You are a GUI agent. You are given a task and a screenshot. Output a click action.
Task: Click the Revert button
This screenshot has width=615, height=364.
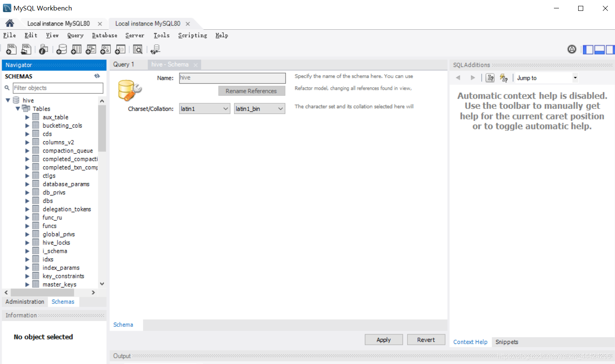pyautogui.click(x=426, y=340)
